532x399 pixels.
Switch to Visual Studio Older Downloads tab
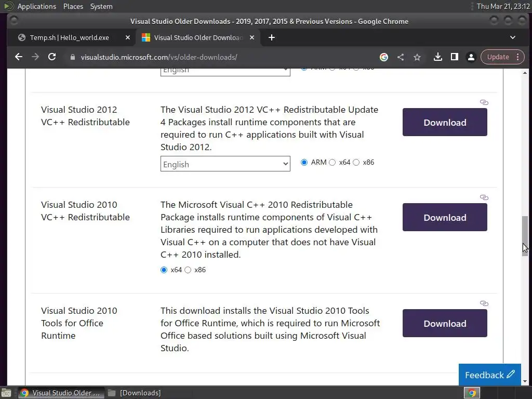[198, 37]
